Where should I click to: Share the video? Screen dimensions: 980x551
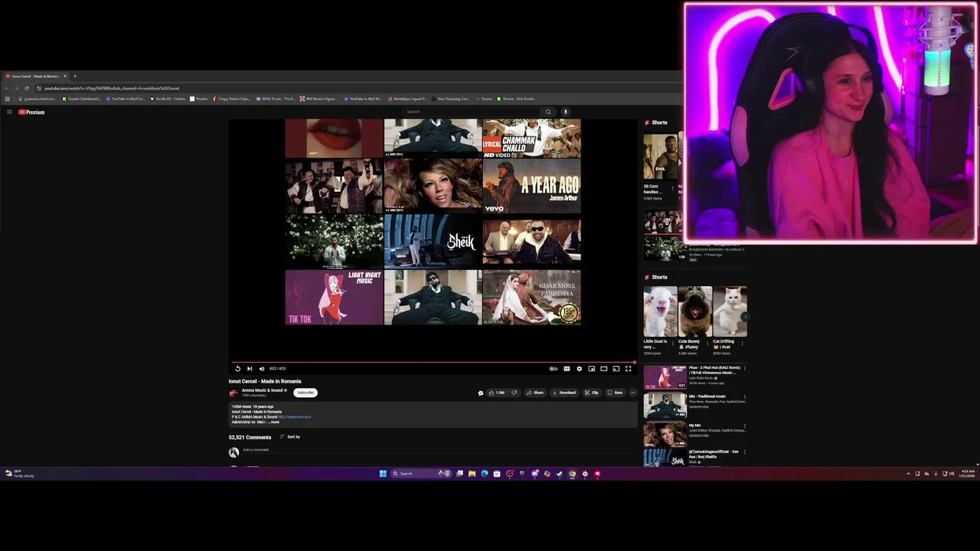coord(535,393)
